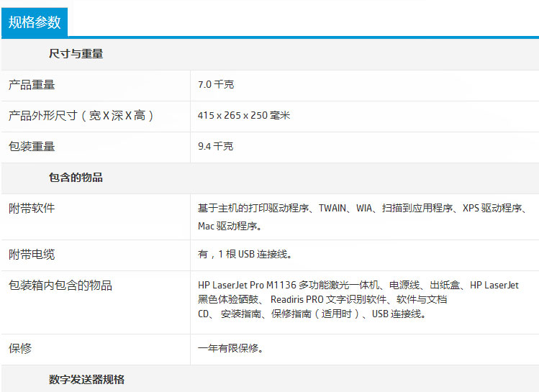Select the text Mac 驱动程序。
Viewport: 539px width, 392px height.
pyautogui.click(x=230, y=226)
